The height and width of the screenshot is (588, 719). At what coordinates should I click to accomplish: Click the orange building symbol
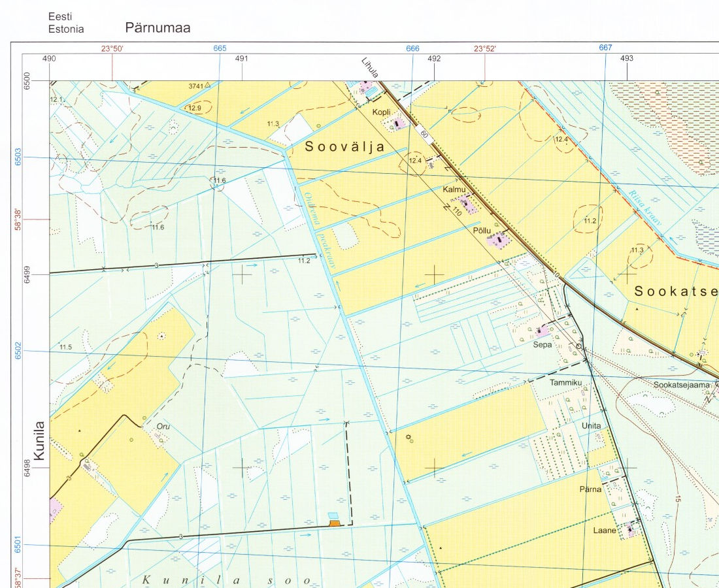pos(335,523)
